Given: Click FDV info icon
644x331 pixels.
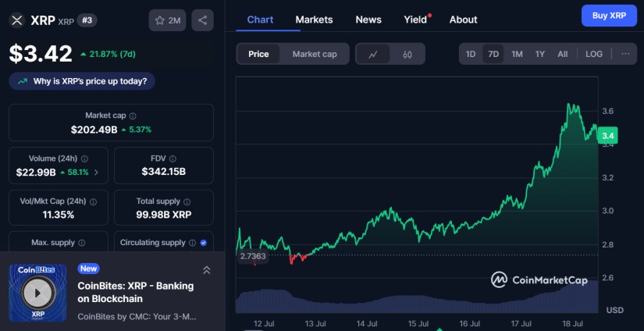Looking at the screenshot, I should point(173,158).
